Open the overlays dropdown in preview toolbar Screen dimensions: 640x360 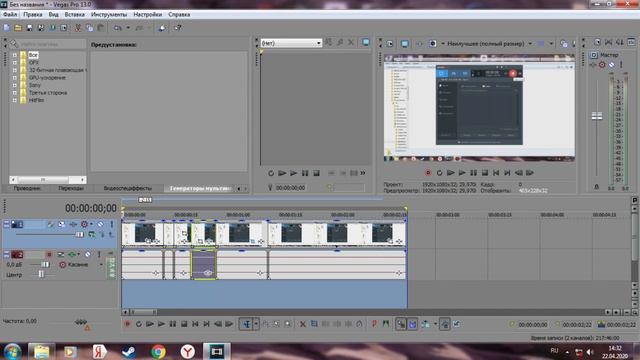point(551,43)
